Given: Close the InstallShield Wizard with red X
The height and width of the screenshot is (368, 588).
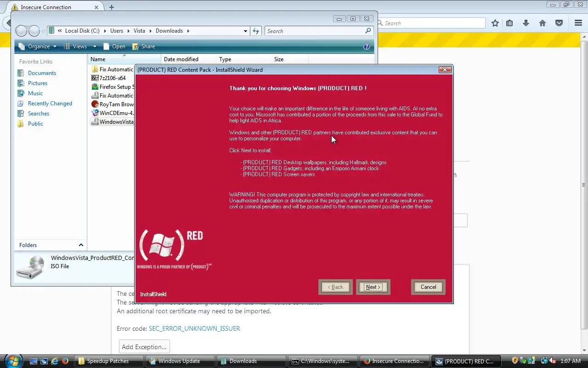Looking at the screenshot, I should pyautogui.click(x=444, y=69).
